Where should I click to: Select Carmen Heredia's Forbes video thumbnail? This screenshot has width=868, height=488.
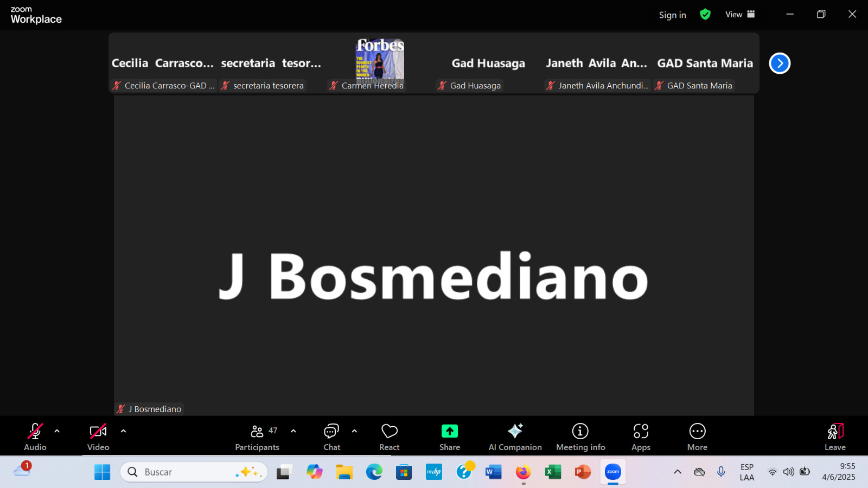point(380,61)
